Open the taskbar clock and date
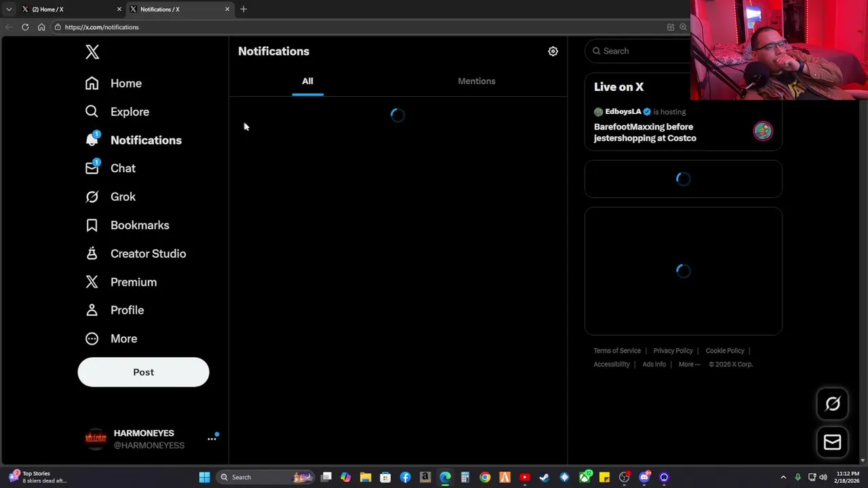The width and height of the screenshot is (868, 488). click(x=848, y=477)
